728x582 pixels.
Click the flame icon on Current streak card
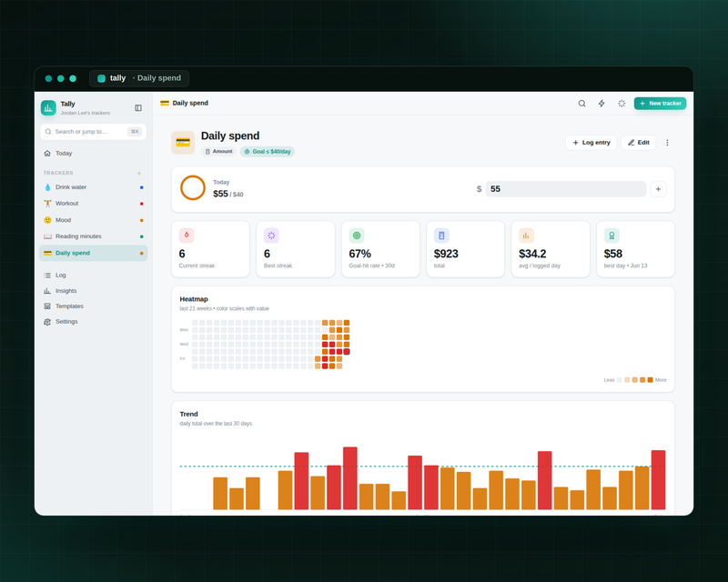pyautogui.click(x=187, y=236)
